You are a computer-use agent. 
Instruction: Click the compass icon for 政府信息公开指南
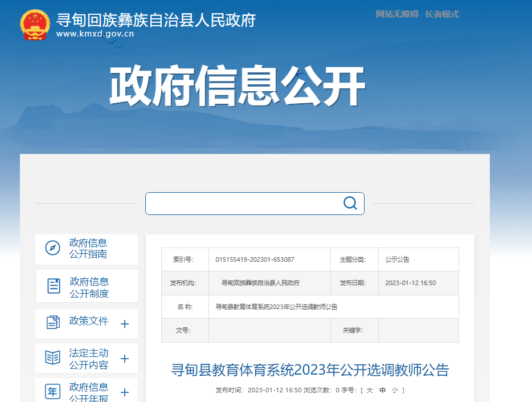pyautogui.click(x=52, y=248)
